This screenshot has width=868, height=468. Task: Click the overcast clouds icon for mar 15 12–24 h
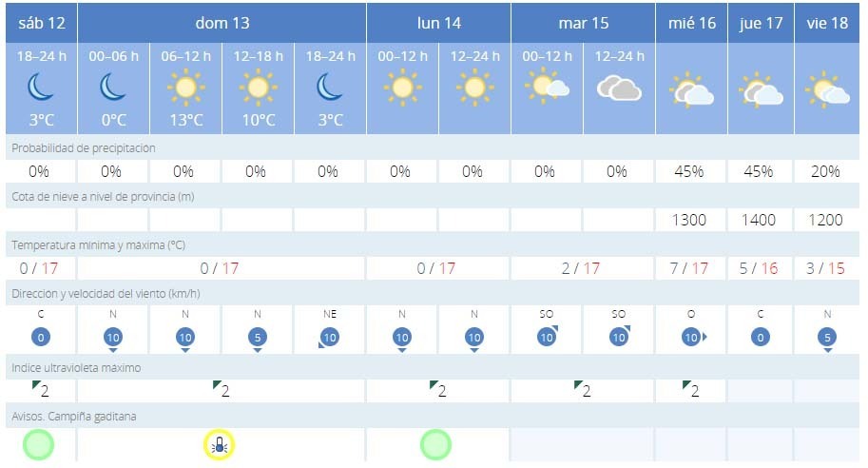tap(618, 89)
